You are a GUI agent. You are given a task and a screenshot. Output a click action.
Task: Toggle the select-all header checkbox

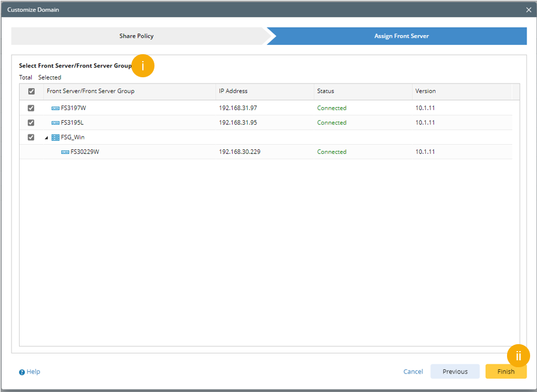[32, 91]
